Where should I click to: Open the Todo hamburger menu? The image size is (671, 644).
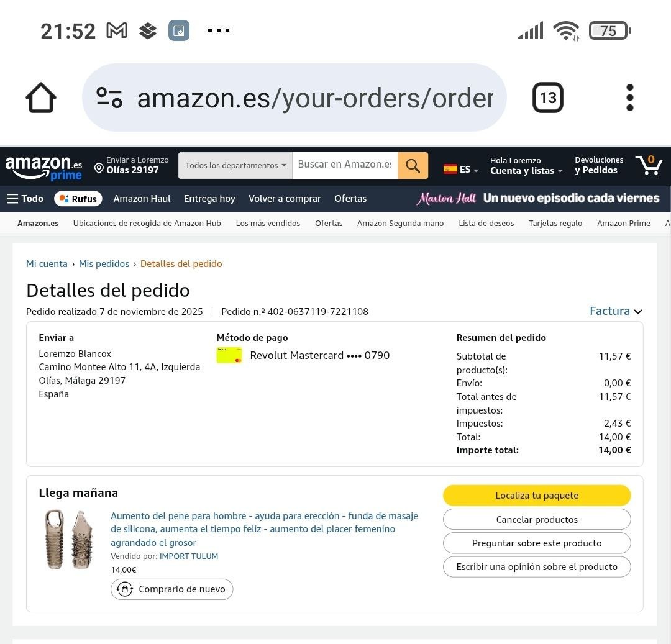click(x=25, y=199)
